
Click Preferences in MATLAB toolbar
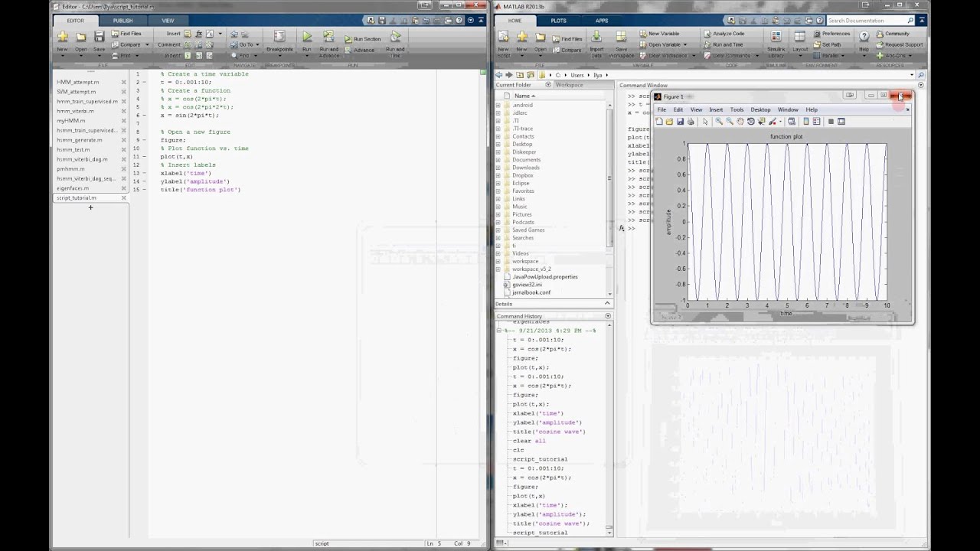[831, 34]
